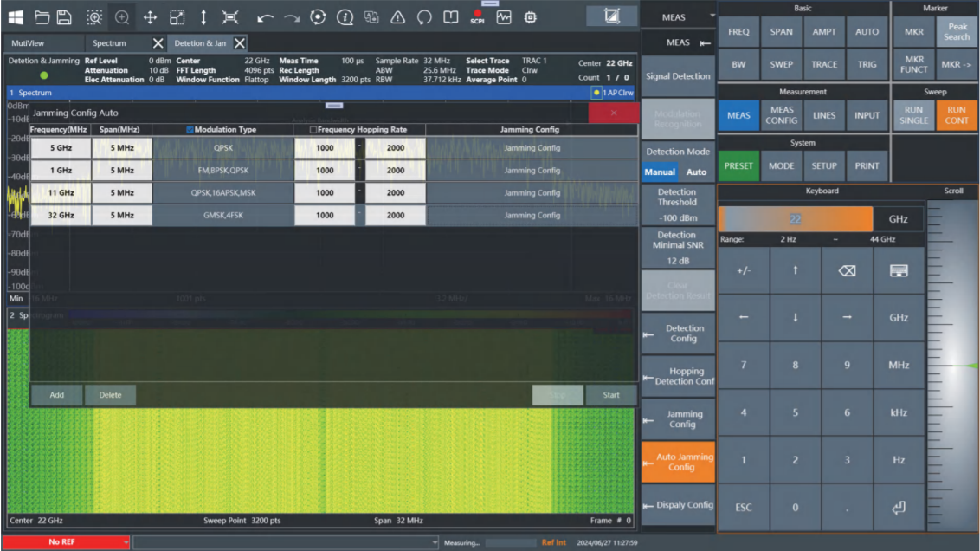
Task: Click the display layout icon at toolbar right
Action: (612, 16)
